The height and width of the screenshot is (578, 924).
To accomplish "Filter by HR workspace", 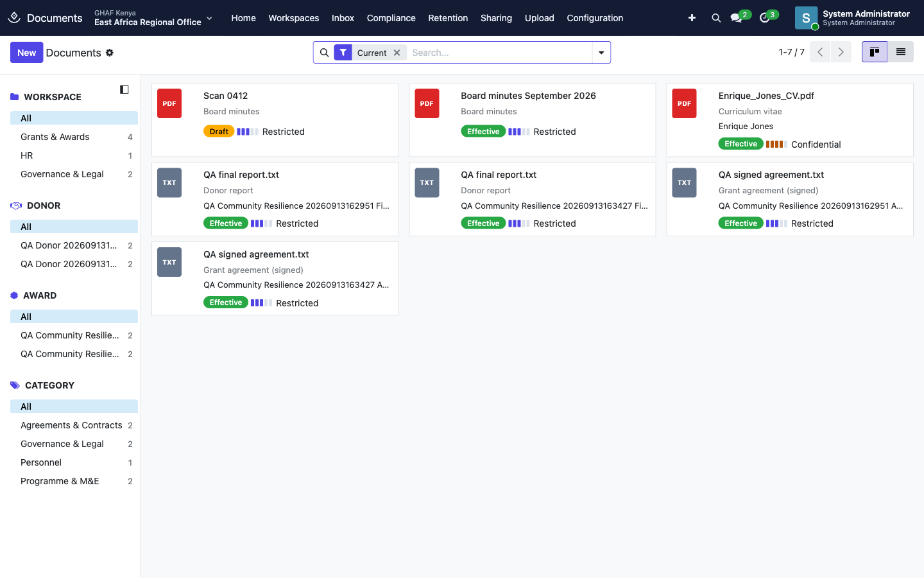I will [74, 155].
